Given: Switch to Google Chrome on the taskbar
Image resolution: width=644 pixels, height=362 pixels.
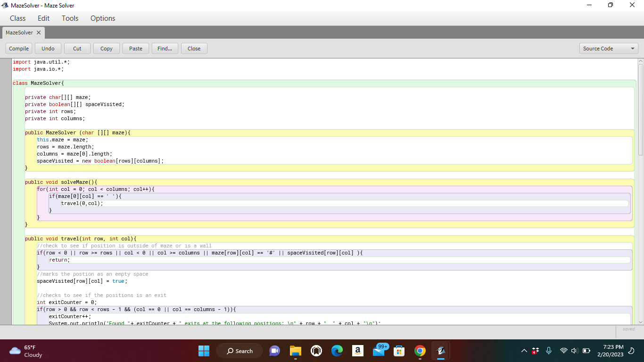Looking at the screenshot, I should tap(420, 351).
